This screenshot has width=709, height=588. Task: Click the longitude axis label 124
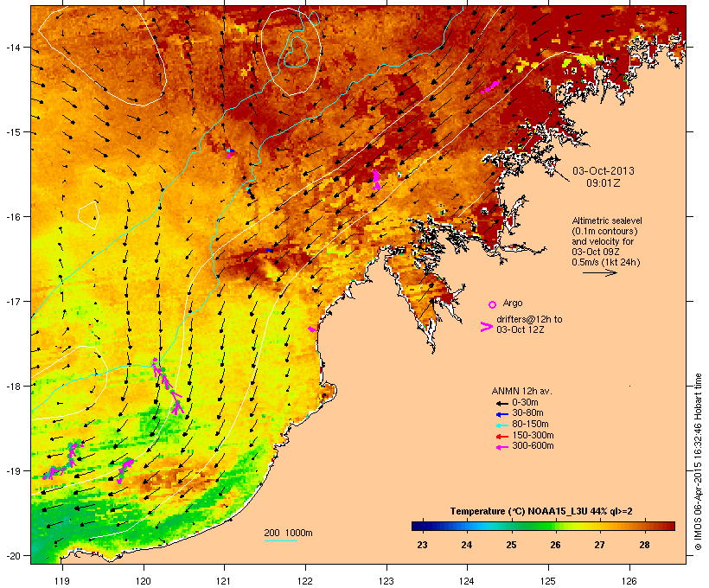(x=467, y=581)
